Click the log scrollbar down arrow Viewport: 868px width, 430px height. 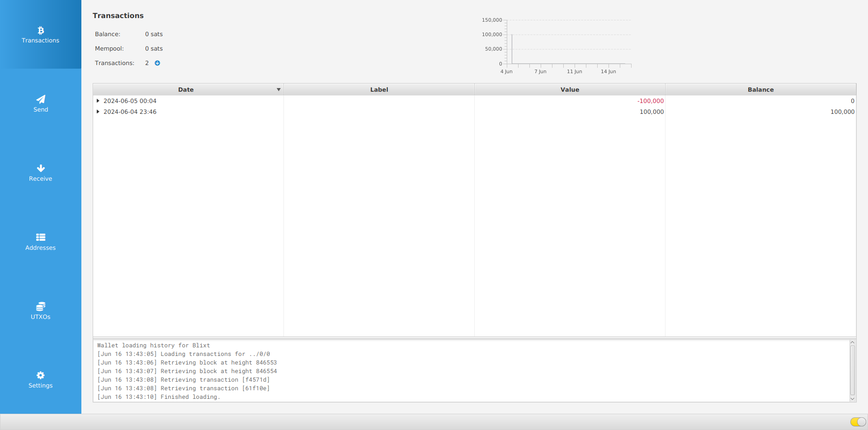(852, 399)
